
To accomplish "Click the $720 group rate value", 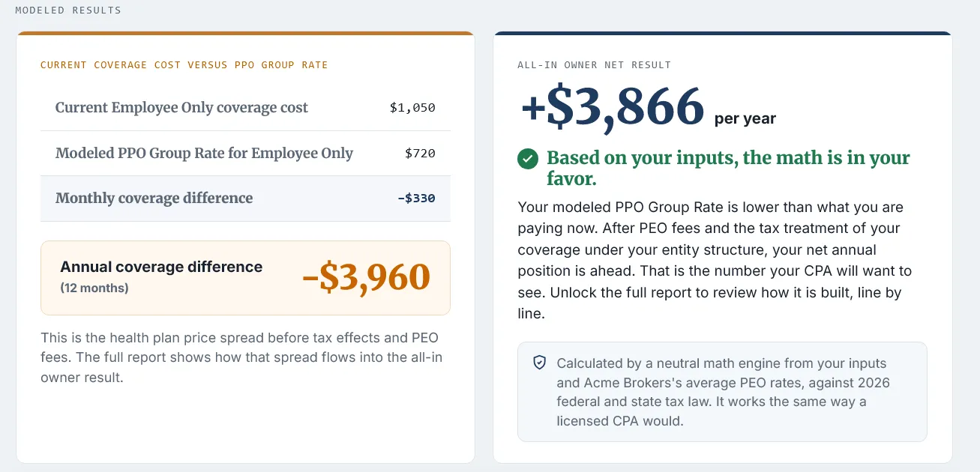I will point(420,154).
